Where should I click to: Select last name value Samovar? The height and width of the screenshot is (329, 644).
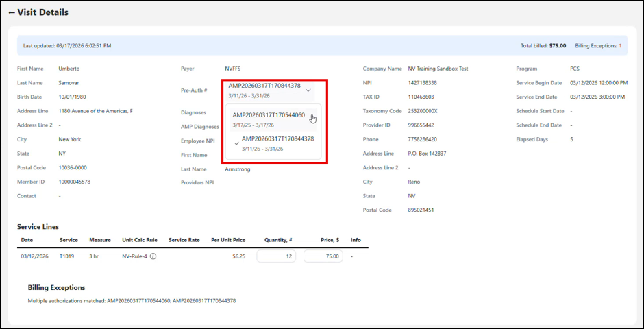[69, 82]
